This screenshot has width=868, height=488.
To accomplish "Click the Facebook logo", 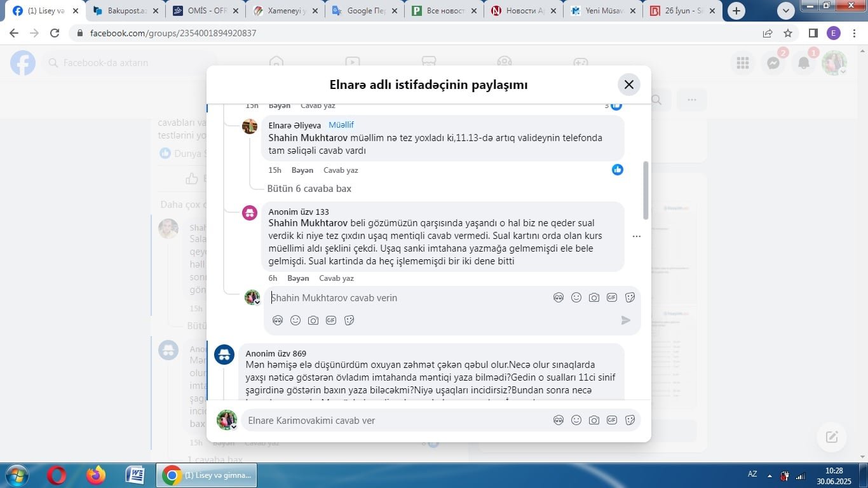I will tap(23, 63).
